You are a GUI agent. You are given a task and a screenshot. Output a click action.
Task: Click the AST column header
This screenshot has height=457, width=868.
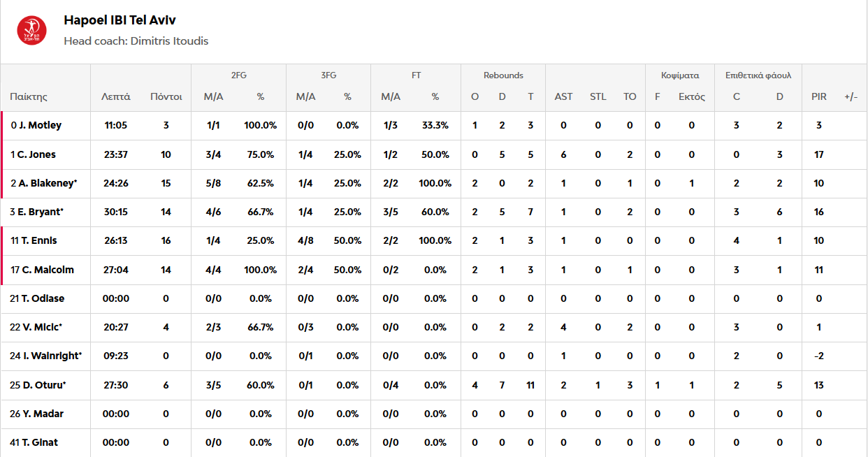click(563, 96)
